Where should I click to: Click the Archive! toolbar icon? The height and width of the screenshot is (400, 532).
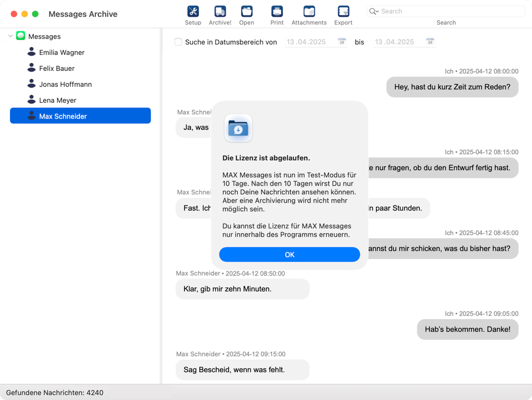point(220,12)
